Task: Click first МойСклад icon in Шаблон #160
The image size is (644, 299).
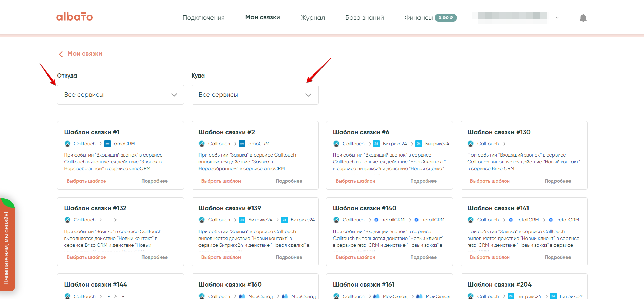Action: point(242,296)
